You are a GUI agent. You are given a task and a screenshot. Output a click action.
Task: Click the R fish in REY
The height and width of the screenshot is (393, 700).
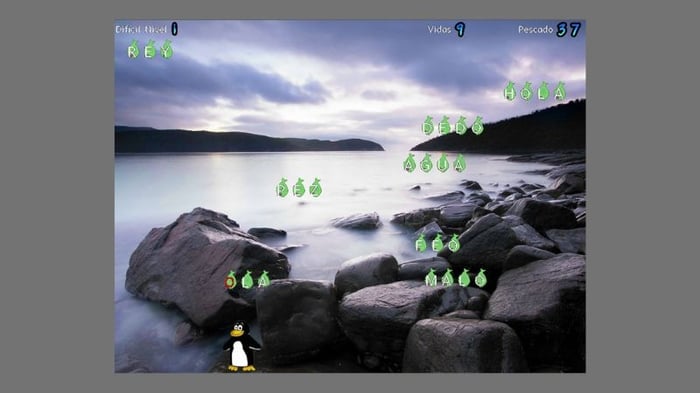point(133,50)
